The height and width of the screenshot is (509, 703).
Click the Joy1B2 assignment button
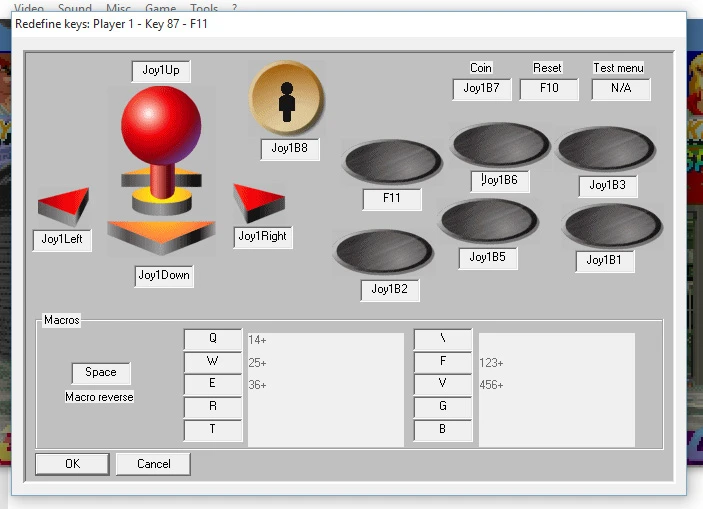pos(390,290)
